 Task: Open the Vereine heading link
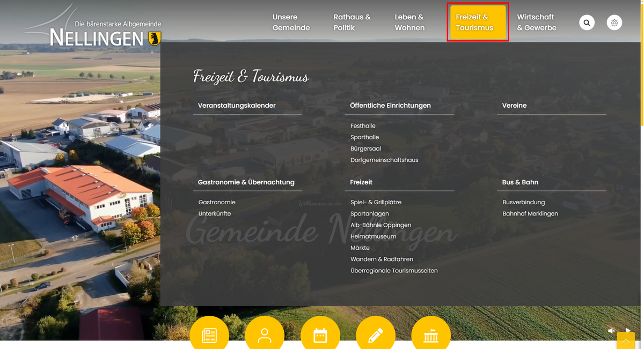514,106
